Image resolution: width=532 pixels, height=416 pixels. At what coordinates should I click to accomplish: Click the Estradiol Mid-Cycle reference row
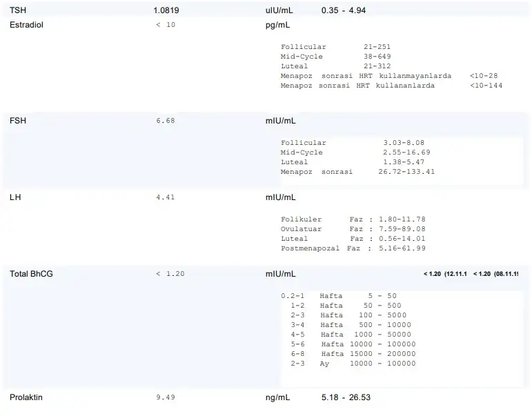point(335,57)
